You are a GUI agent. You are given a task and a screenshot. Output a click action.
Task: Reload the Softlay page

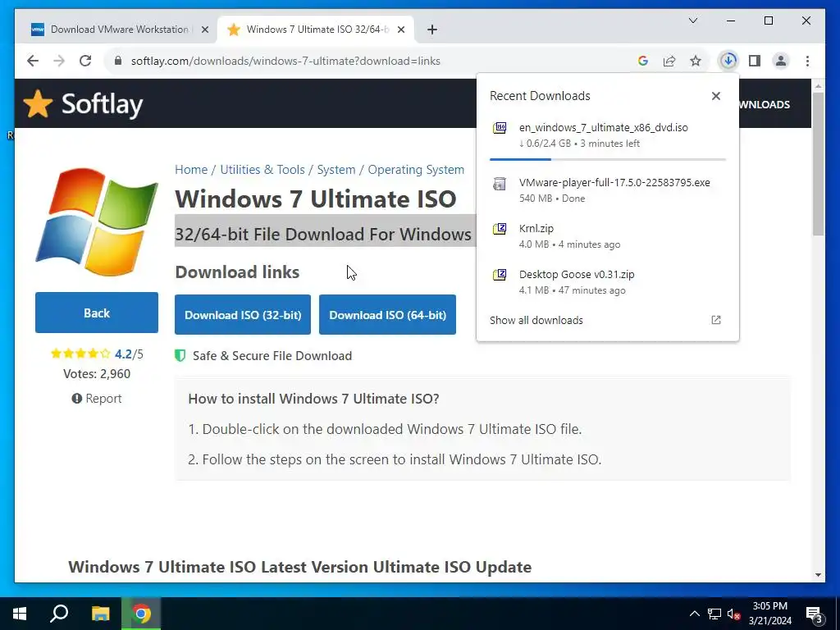85,61
